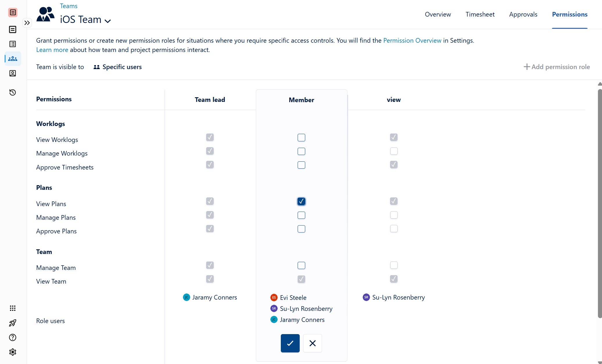Expand the collapsed sidebar with double-chevron
Image resolution: width=602 pixels, height=364 pixels.
28,23
